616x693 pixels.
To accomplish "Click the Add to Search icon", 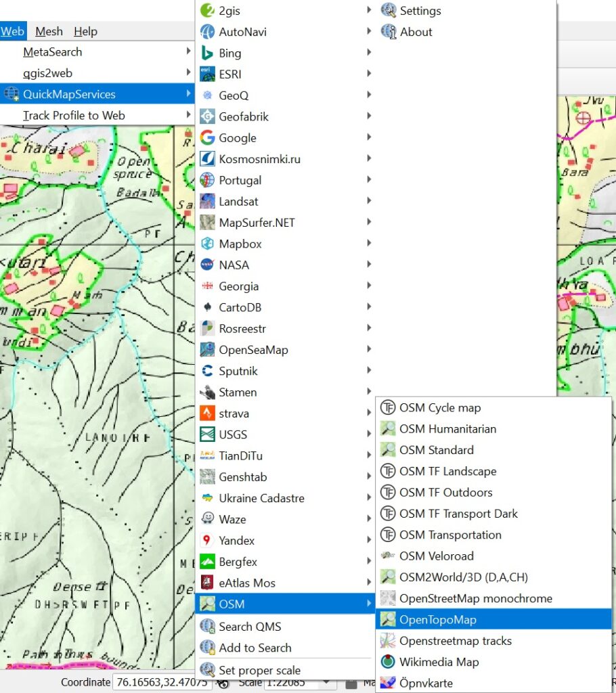I will [207, 648].
